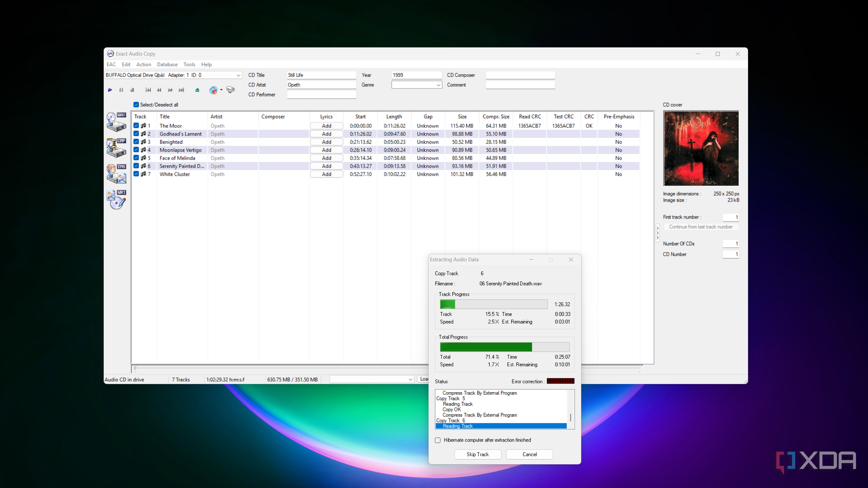Open the Database menu
The height and width of the screenshot is (488, 868).
167,64
